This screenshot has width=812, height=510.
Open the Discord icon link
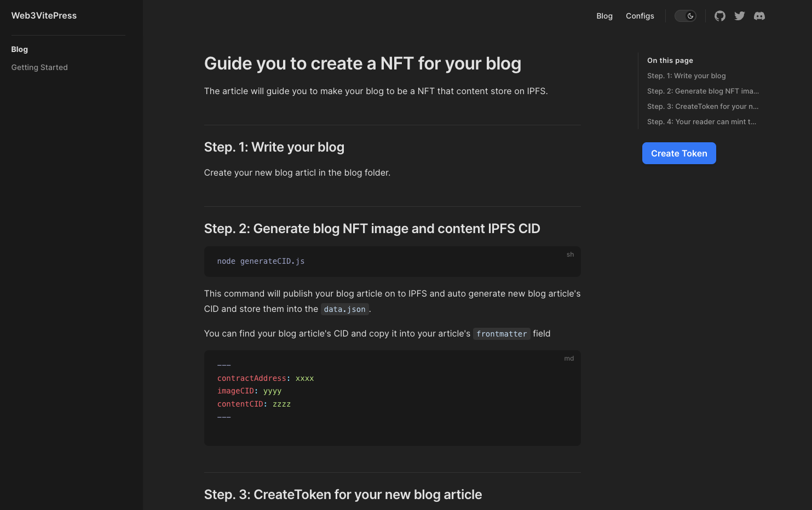(x=759, y=16)
